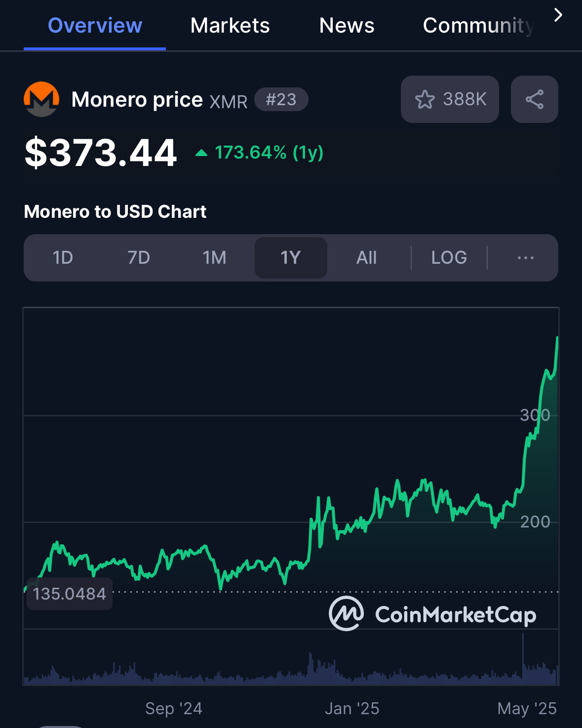
Task: Tap the 173.64% (1y) change label
Action: click(x=269, y=153)
